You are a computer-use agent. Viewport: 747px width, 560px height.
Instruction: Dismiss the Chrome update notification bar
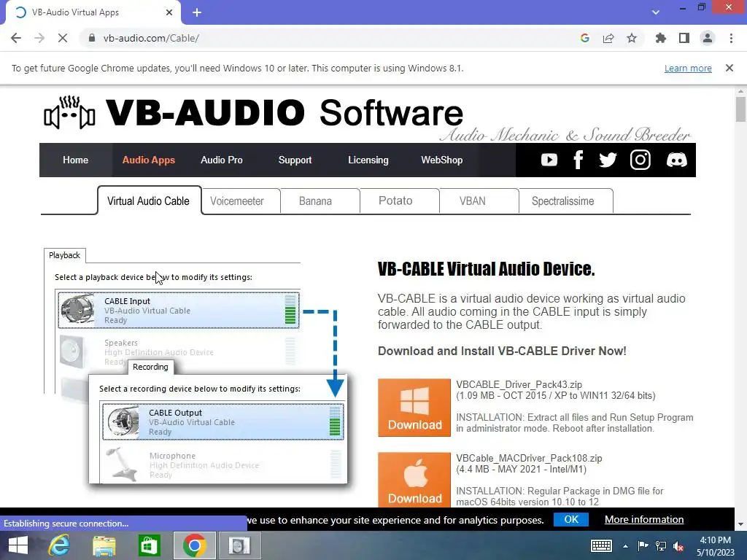tap(729, 68)
